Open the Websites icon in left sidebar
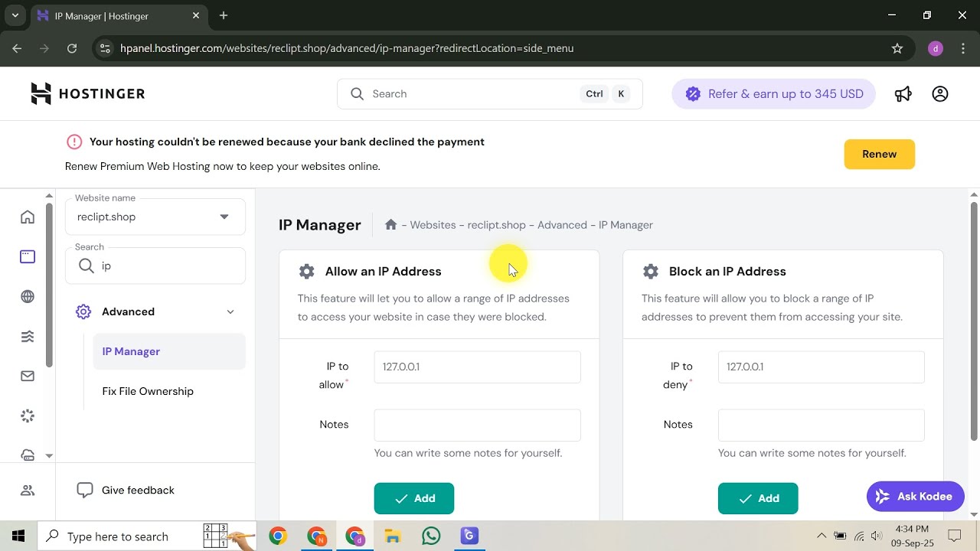 tap(28, 257)
